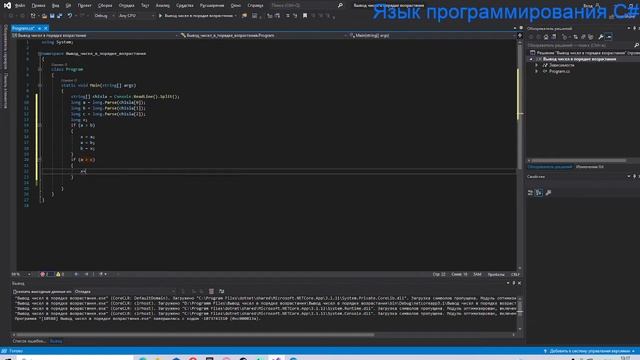Click the Save icon in toolbar
Image resolution: width=640 pixels, height=360 pixels.
coord(52,16)
